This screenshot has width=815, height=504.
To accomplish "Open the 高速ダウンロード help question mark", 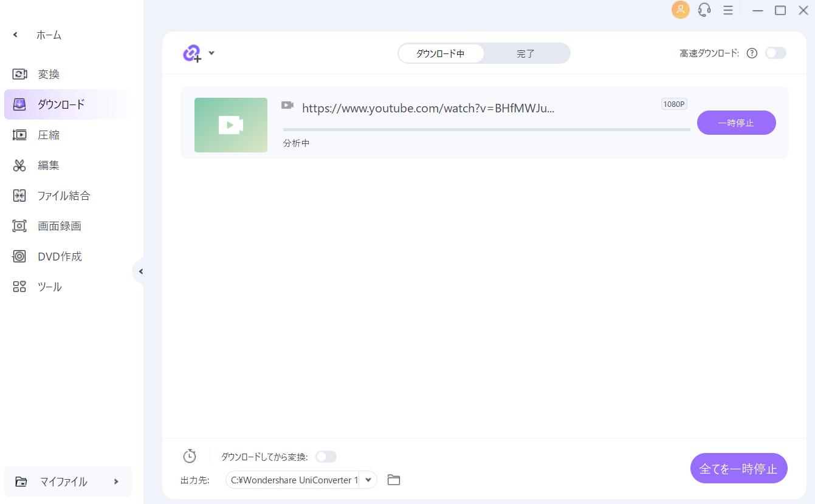I will [752, 53].
